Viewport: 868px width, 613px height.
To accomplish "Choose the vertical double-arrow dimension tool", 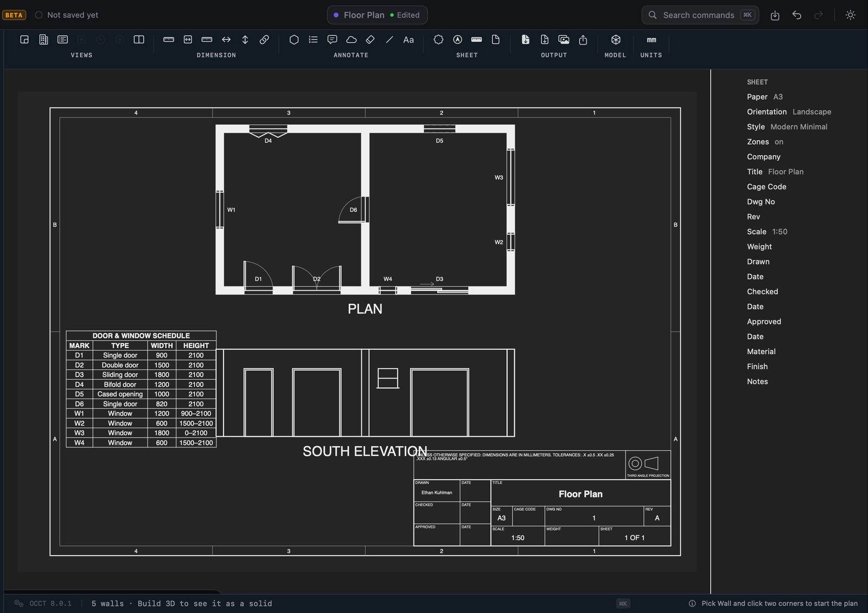I will pyautogui.click(x=245, y=40).
